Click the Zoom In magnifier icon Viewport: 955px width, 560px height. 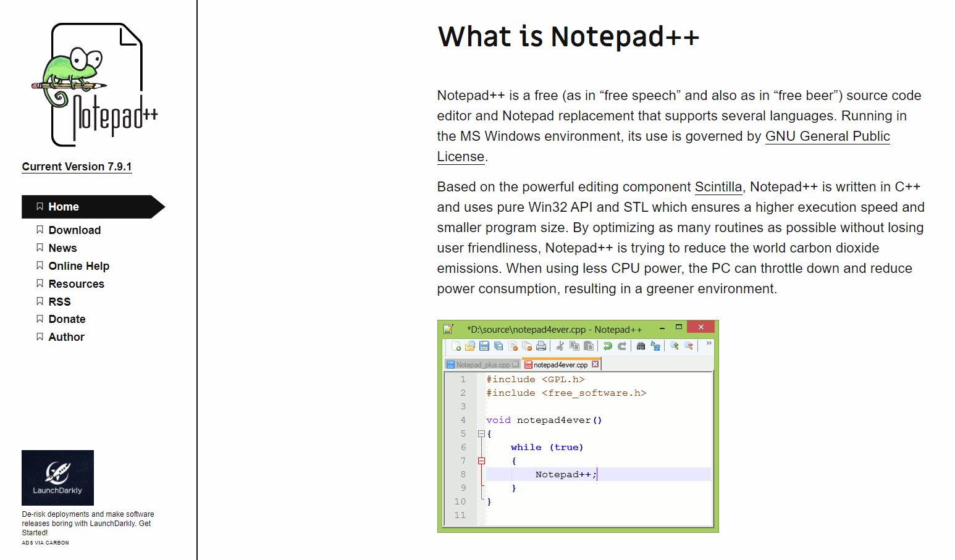[675, 346]
